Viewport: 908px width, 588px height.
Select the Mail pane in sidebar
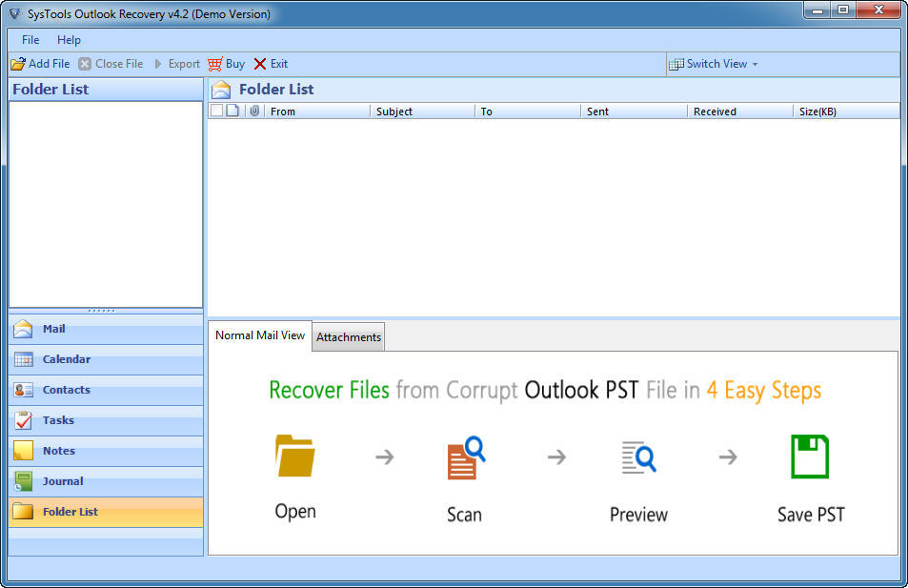tap(106, 329)
